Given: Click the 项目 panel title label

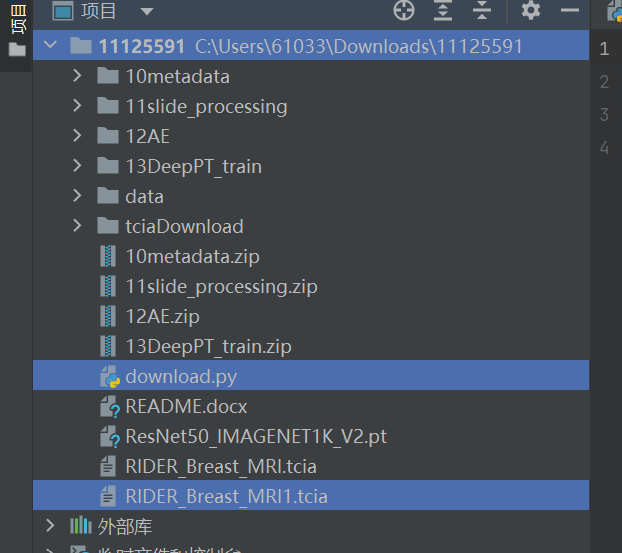Looking at the screenshot, I should pos(99,11).
